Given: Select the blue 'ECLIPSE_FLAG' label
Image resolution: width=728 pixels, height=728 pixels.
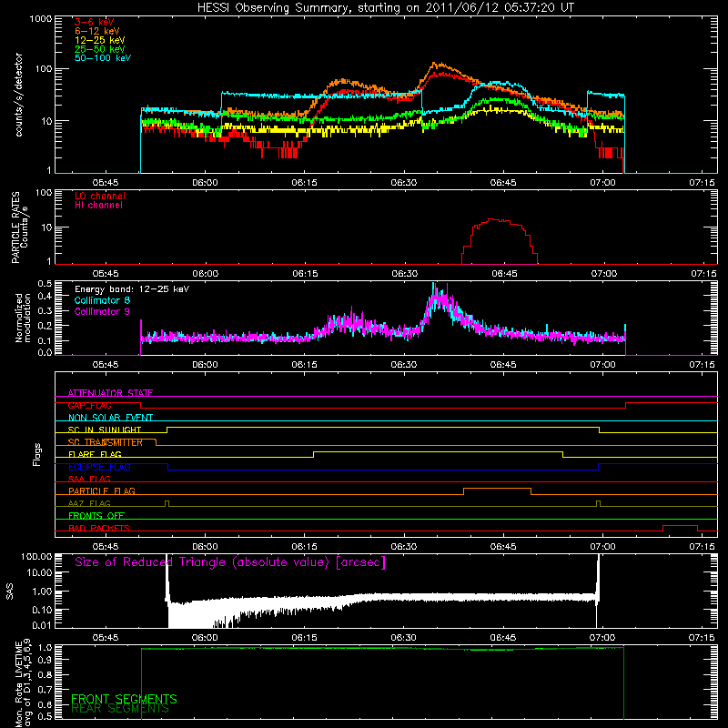Looking at the screenshot, I should [99, 467].
